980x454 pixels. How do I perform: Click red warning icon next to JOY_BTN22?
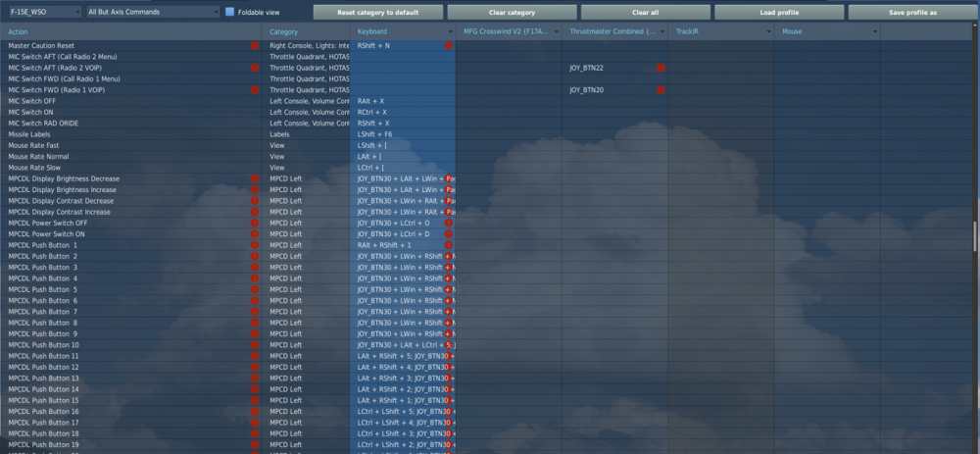pos(661,68)
